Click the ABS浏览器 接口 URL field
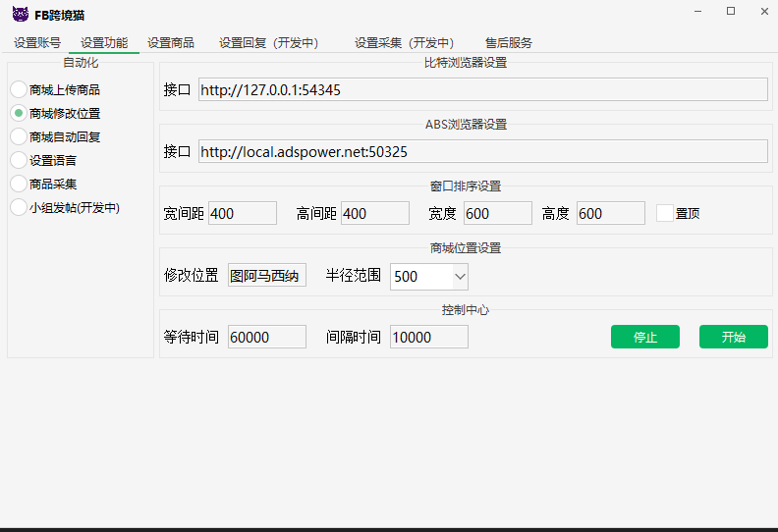The image size is (778, 532). coord(482,151)
